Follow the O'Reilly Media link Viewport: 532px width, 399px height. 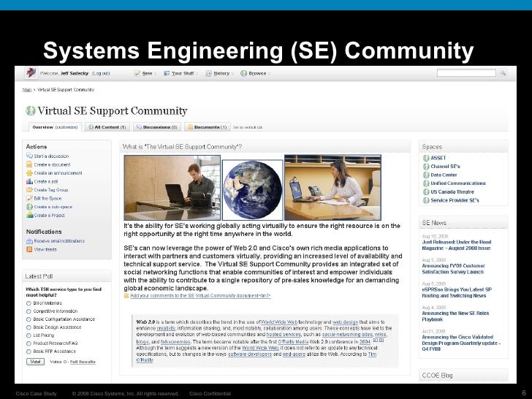coord(293,342)
